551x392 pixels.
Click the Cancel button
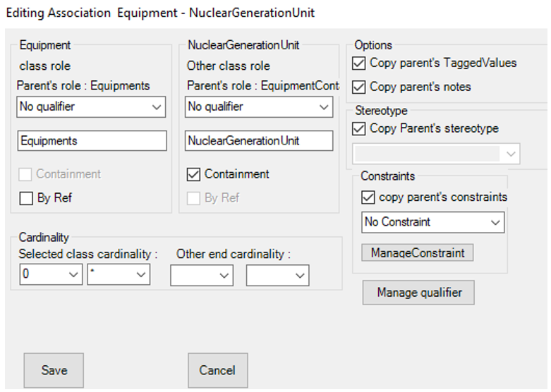(218, 370)
